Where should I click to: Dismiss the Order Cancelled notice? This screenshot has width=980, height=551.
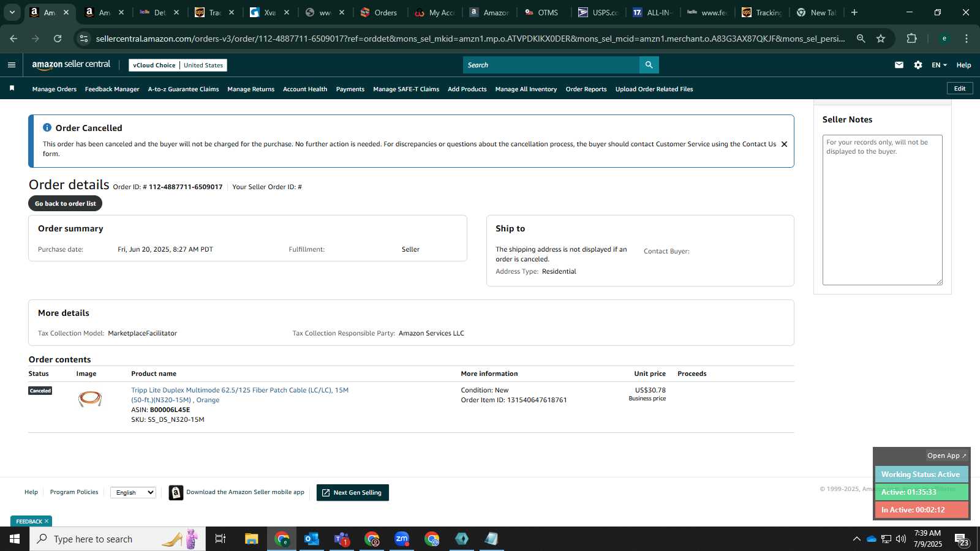coord(784,144)
